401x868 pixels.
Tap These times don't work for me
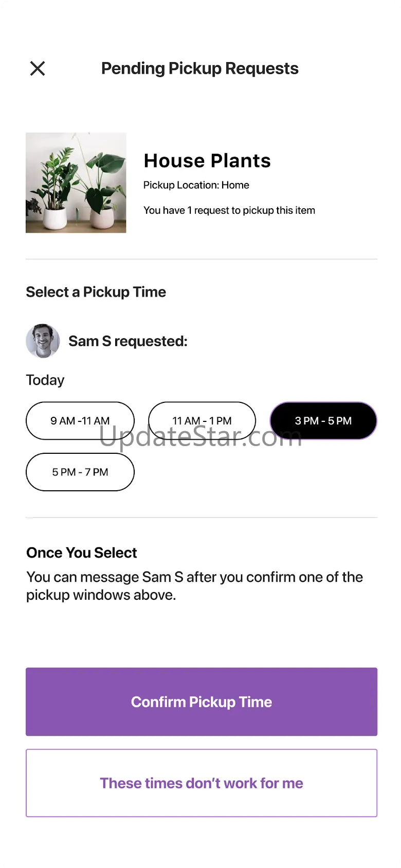click(202, 783)
